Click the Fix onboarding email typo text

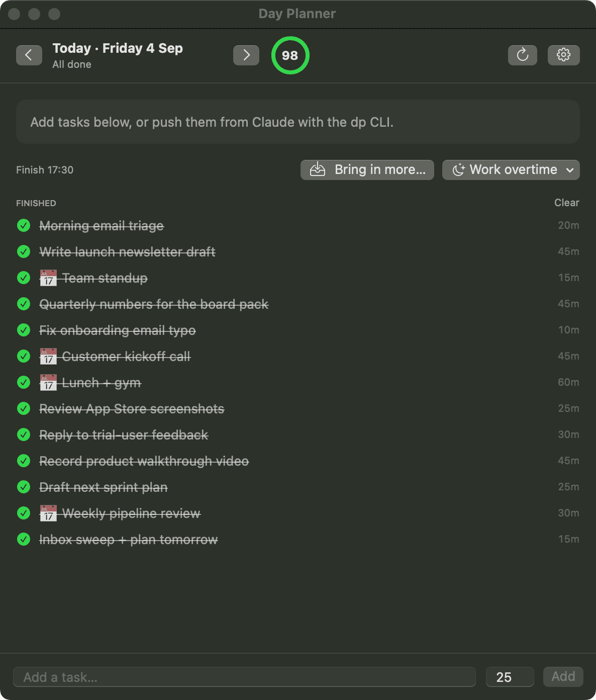tap(118, 330)
